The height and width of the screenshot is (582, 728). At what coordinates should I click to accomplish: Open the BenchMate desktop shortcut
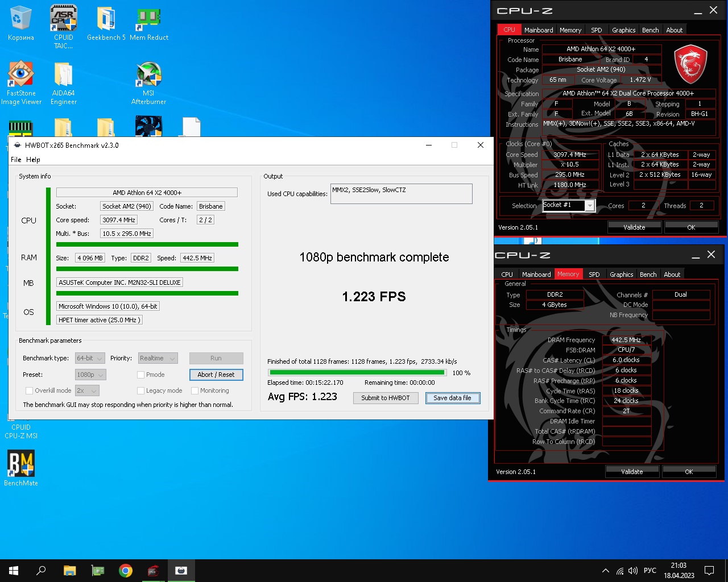21,468
